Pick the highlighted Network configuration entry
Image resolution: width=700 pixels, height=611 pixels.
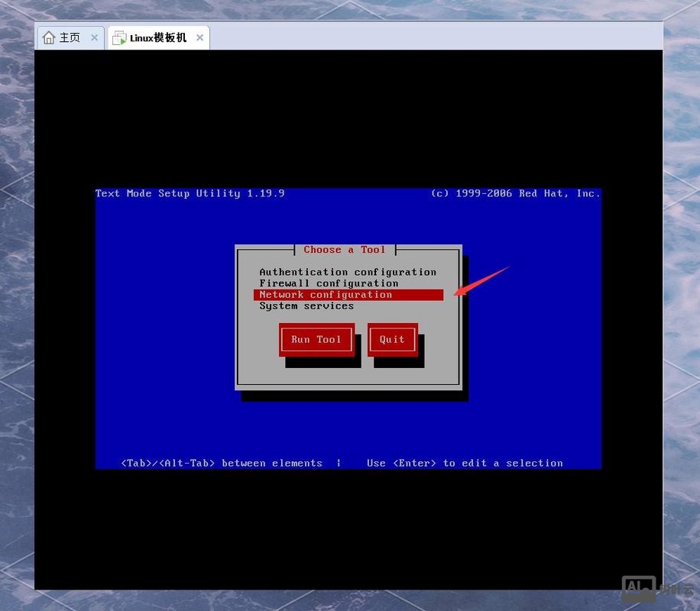click(x=326, y=295)
